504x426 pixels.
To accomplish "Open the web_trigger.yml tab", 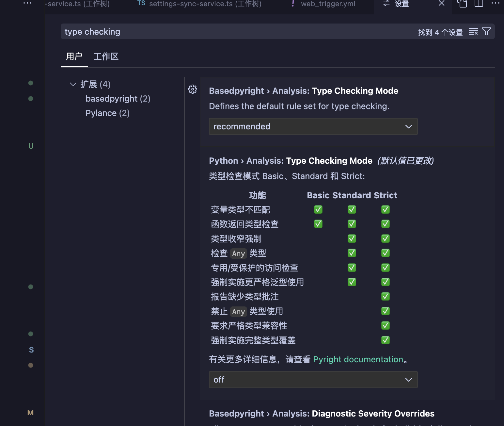I will [x=328, y=4].
